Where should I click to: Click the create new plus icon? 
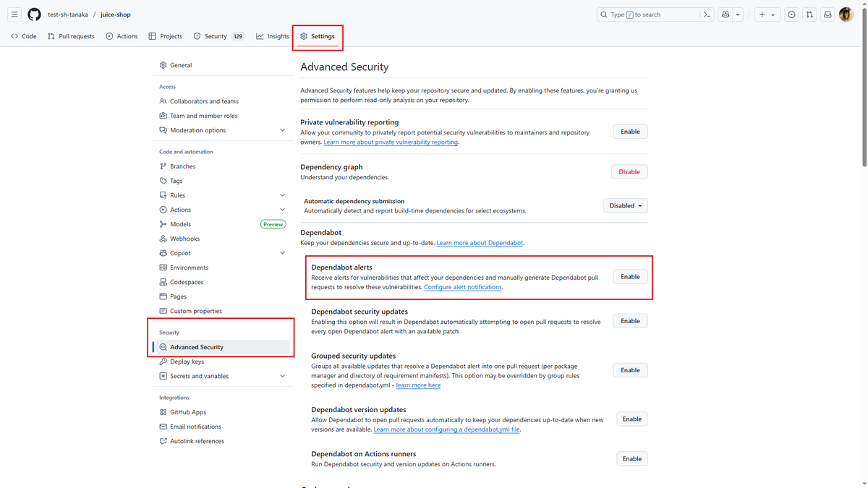click(x=762, y=14)
